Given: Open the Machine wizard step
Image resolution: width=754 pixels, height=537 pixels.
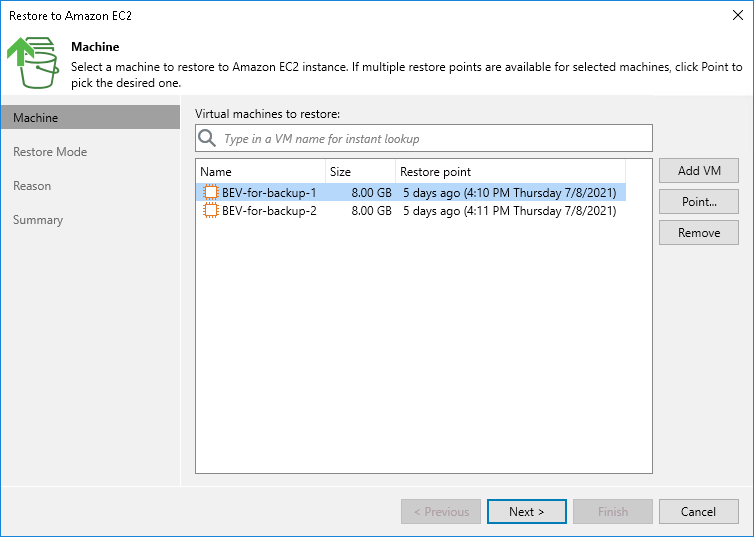Looking at the screenshot, I should coord(36,118).
